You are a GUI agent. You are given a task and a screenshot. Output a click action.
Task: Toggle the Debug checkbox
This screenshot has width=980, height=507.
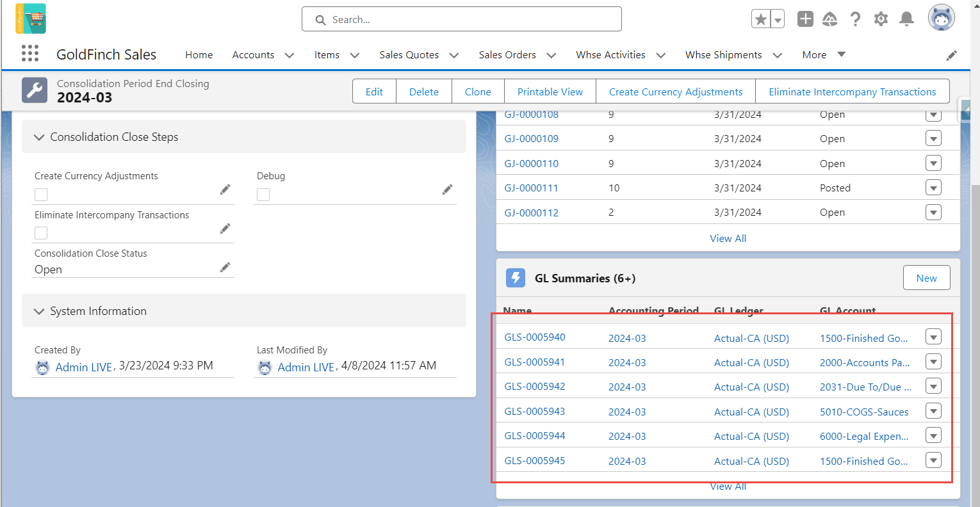(263, 195)
